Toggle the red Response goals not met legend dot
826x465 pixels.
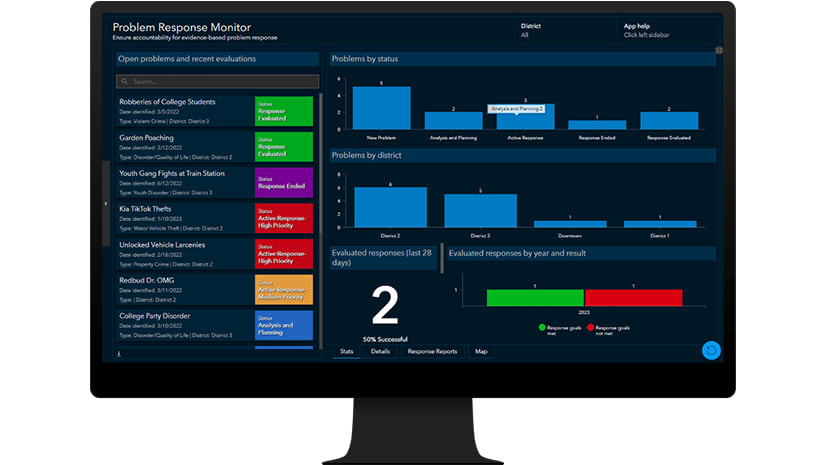tap(591, 328)
